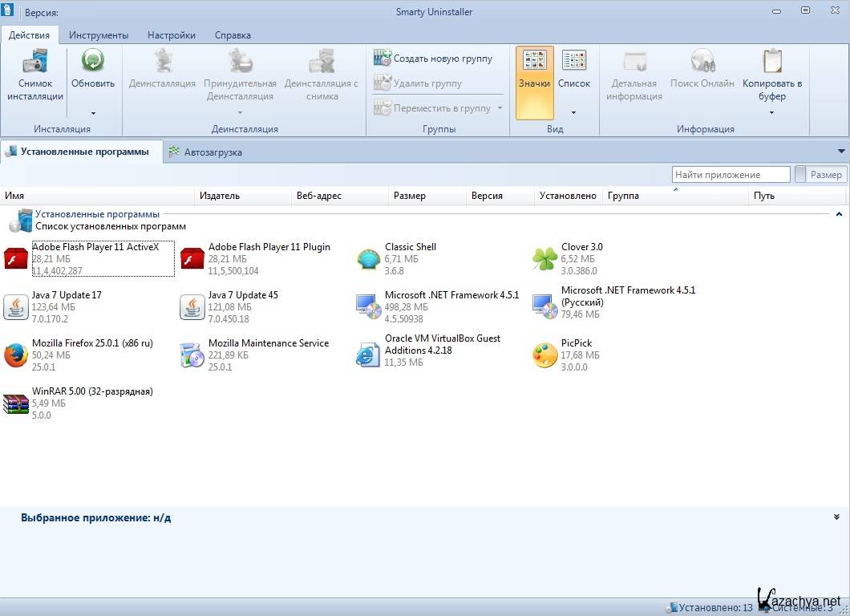Collapse the Установленные программы group
This screenshot has height=616, width=850.
pos(839,215)
